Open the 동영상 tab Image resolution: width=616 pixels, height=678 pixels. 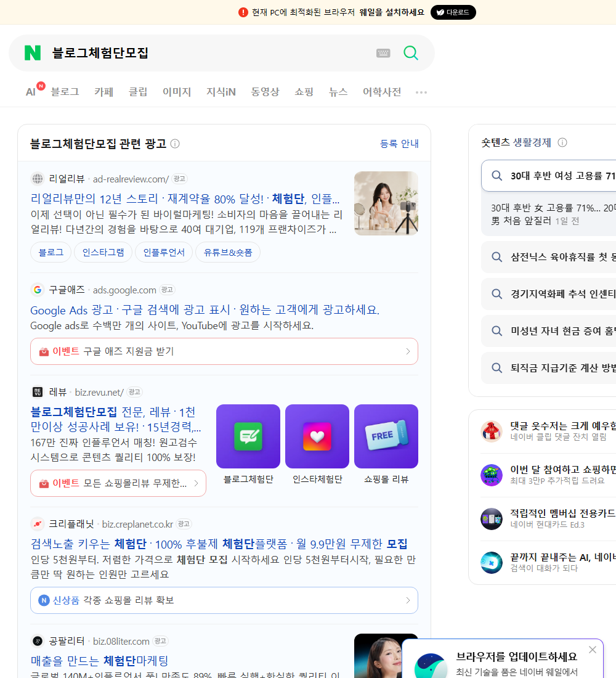265,92
